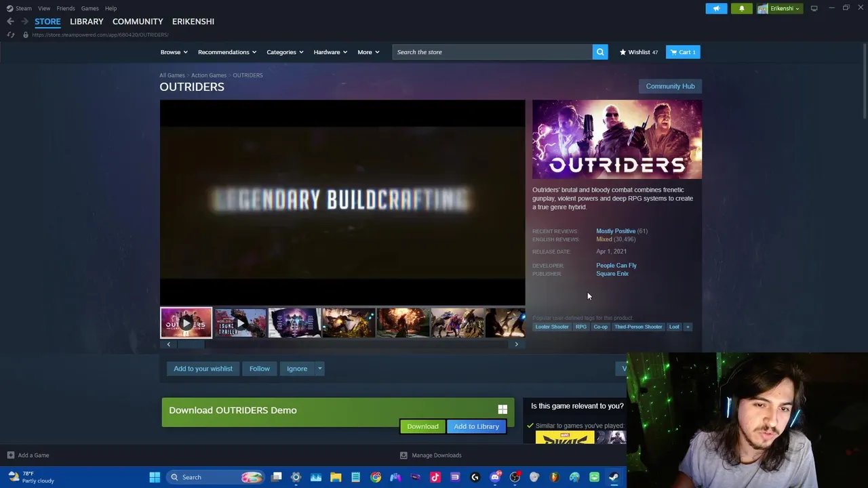Open the Settings gear in taskbar
Image resolution: width=868 pixels, height=488 pixels.
(296, 477)
